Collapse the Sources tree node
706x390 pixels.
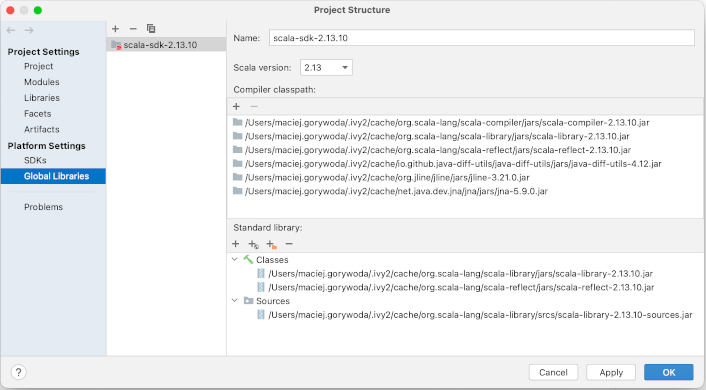235,300
